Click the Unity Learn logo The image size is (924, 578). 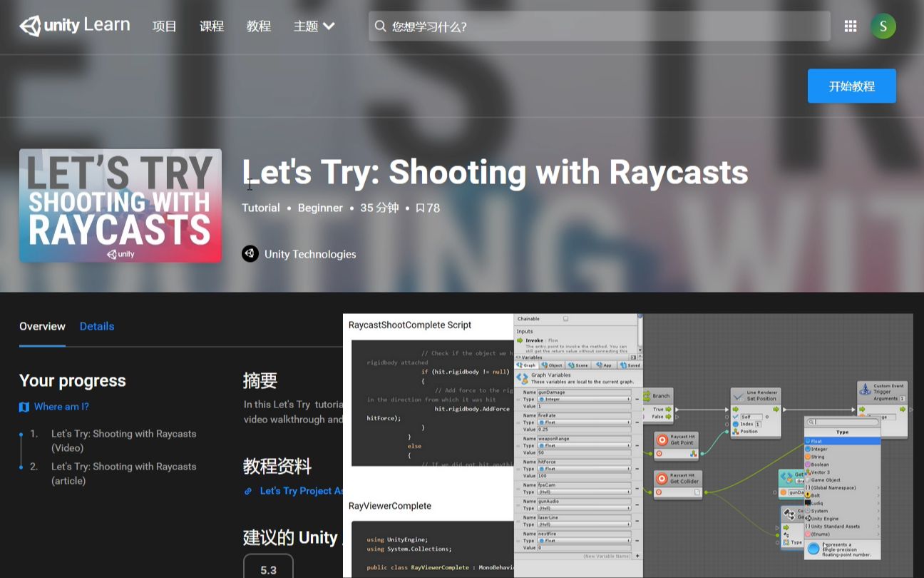pyautogui.click(x=74, y=25)
